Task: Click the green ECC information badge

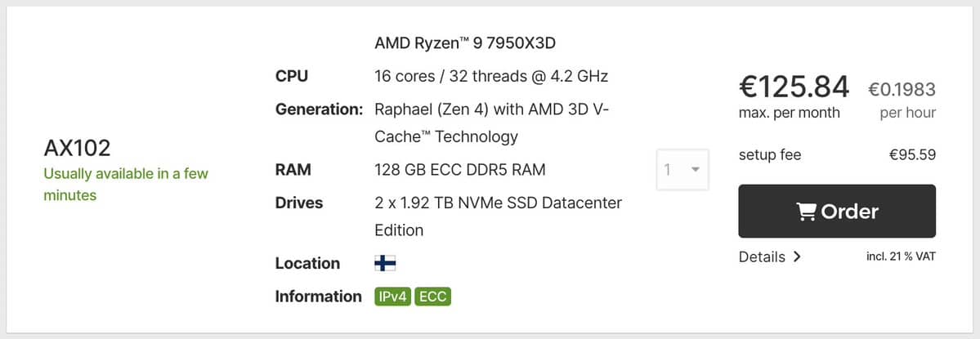Action: (x=432, y=297)
